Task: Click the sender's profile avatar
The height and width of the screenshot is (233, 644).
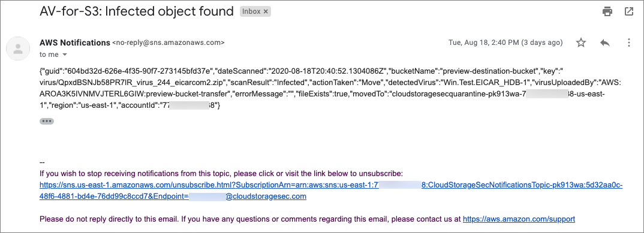Action: [17, 49]
